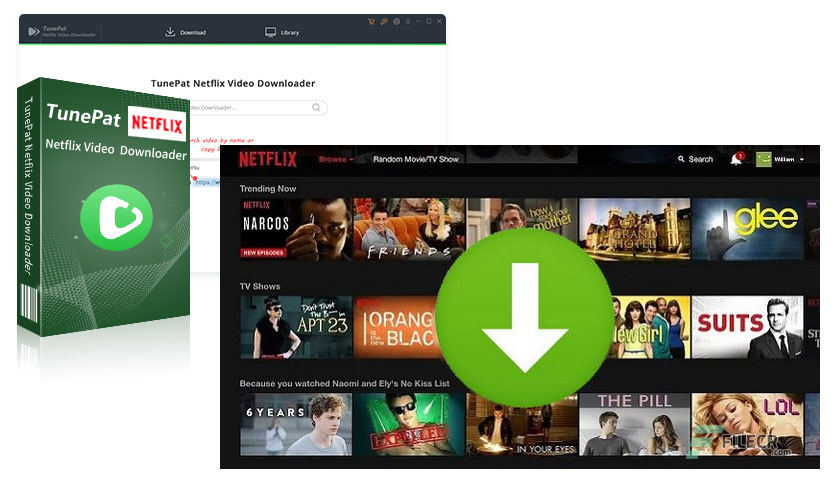Viewport: 836px width, 484px height.
Task: Open the LOL movie thumbnail
Action: (x=747, y=424)
